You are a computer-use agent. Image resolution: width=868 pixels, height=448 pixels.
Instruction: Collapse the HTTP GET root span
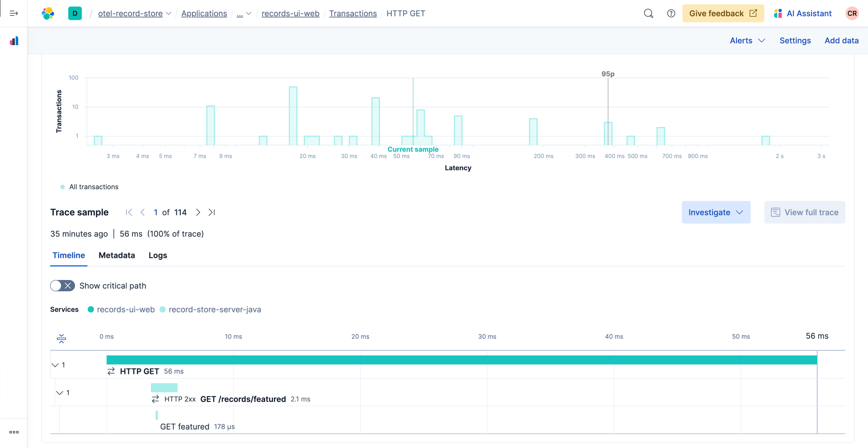coord(55,365)
